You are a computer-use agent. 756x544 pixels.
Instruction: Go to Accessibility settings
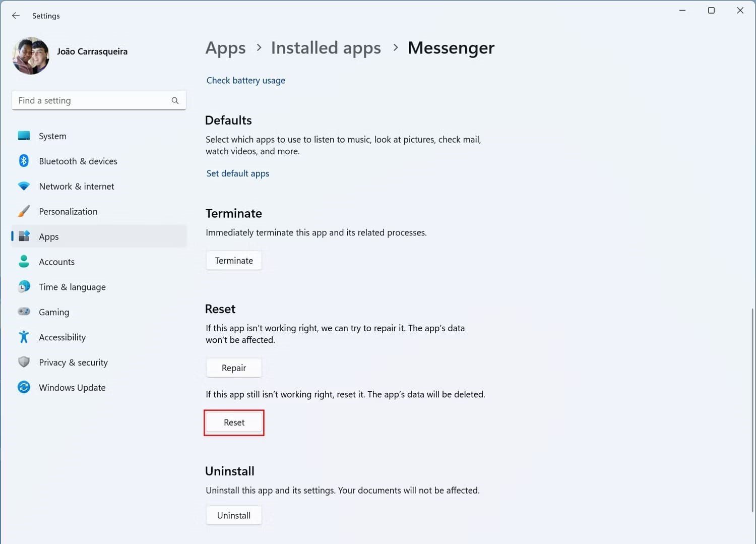(x=99, y=337)
